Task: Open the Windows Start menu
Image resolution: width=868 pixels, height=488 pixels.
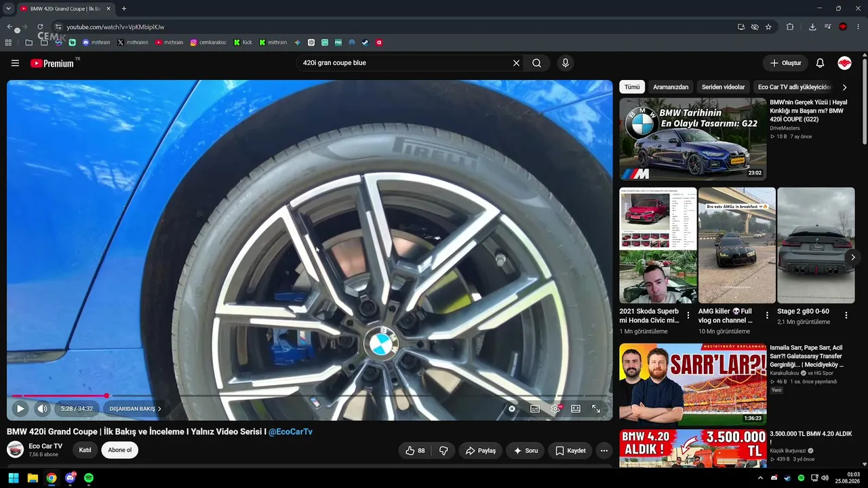Action: 14,478
